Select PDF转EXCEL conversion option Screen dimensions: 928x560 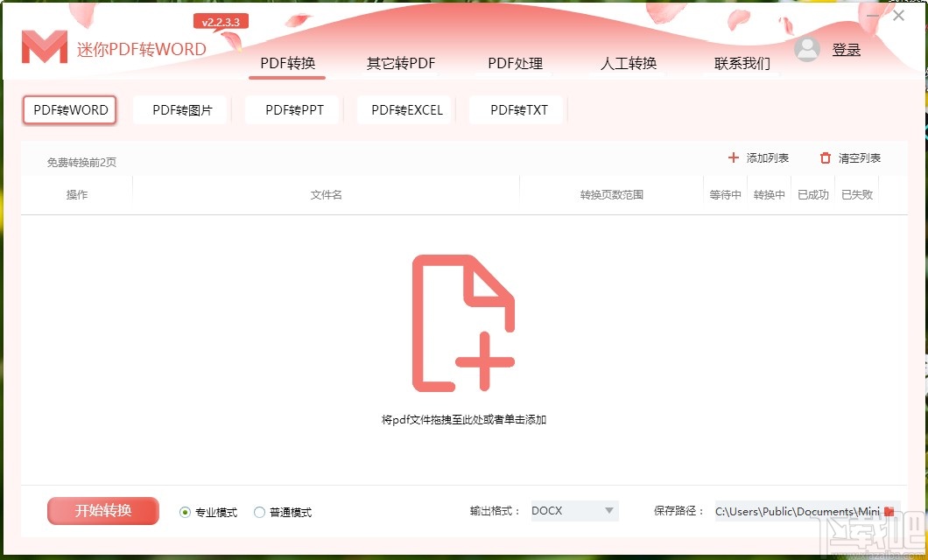(x=406, y=110)
